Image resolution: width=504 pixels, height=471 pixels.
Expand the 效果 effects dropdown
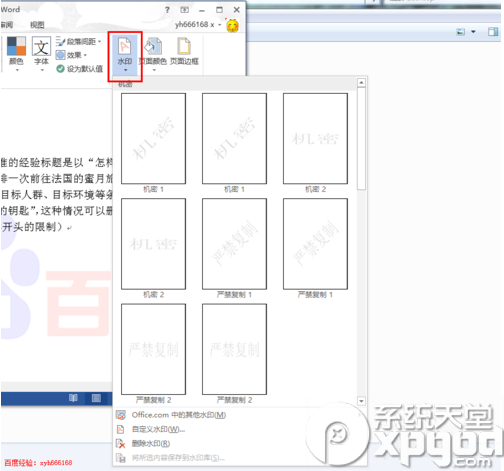click(x=71, y=55)
